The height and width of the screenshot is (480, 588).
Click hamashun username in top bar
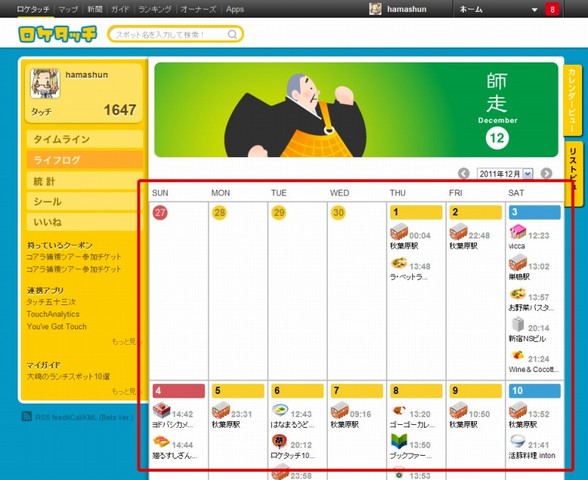tap(406, 9)
